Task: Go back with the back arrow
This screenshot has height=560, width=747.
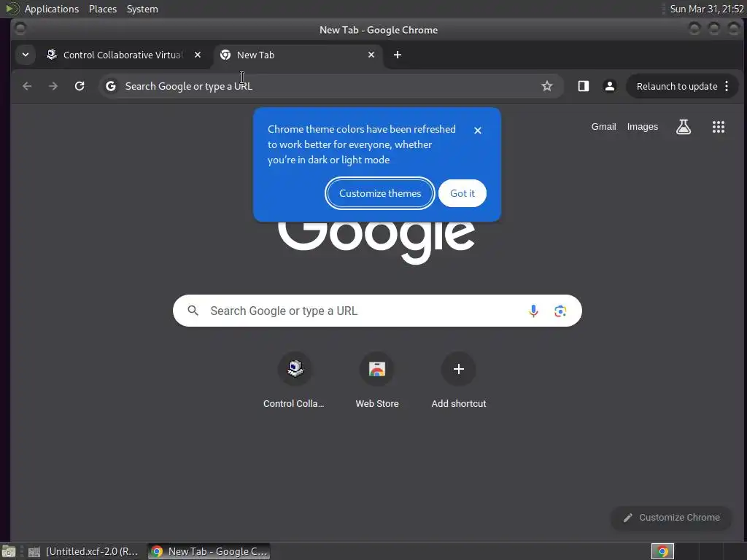Action: coord(27,86)
